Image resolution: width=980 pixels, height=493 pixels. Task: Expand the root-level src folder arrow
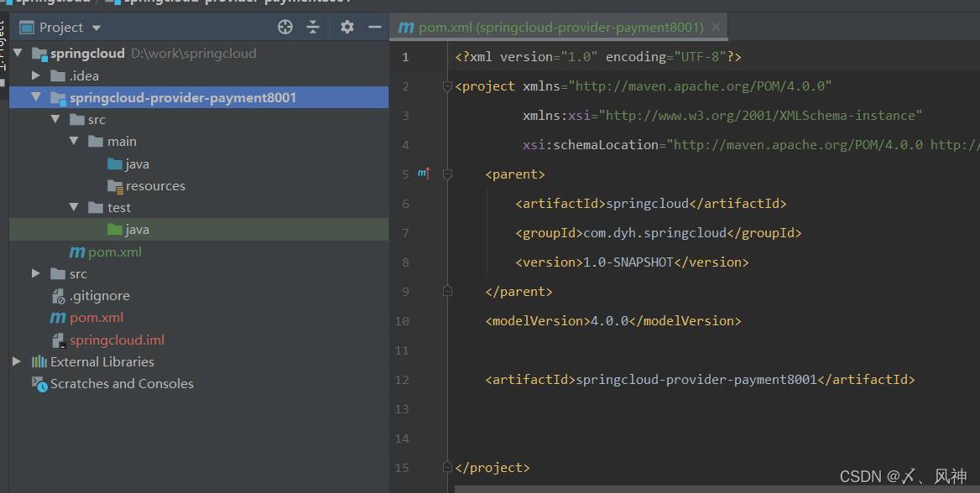[x=36, y=273]
